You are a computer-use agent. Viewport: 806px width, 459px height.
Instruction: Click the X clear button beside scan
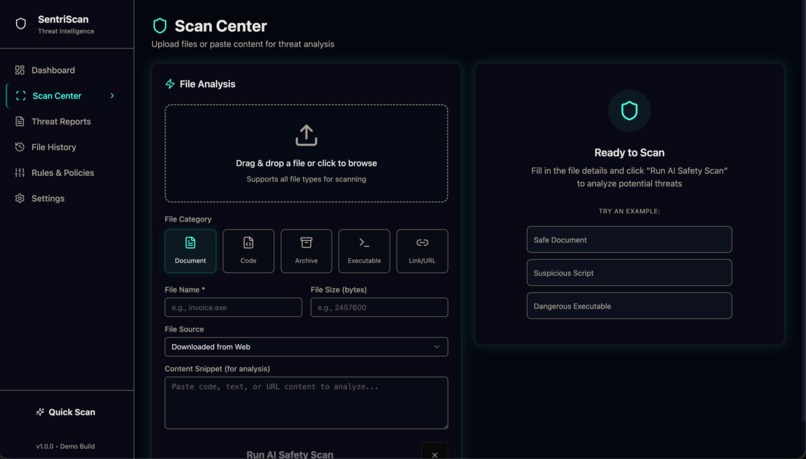434,451
